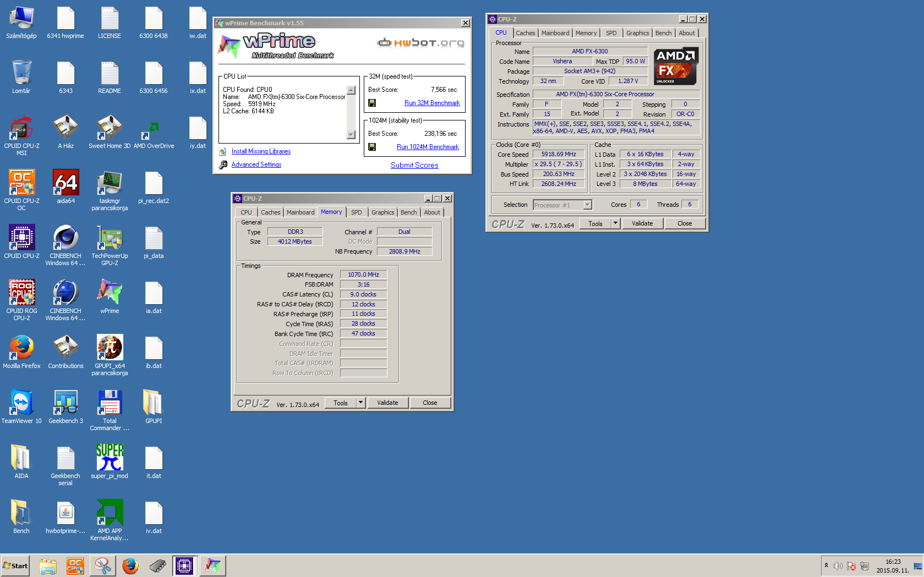This screenshot has height=577, width=924.
Task: Expand Tools dropdown arrow in CPU window
Action: coord(616,223)
